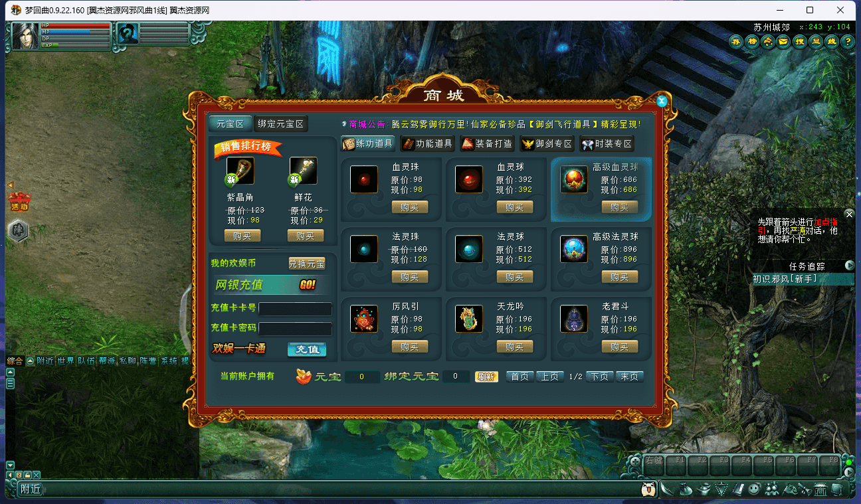Click the 搜 search round icon
The image size is (861, 504).
tap(800, 42)
